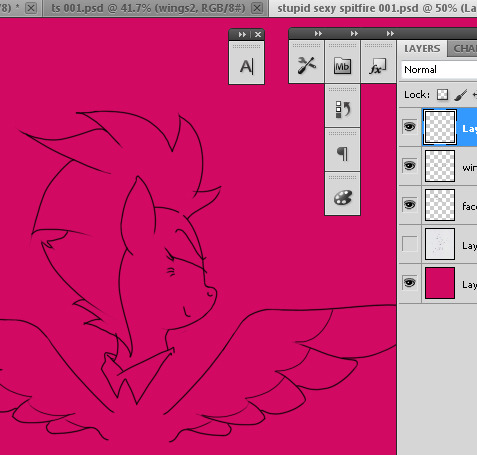
Task: Hide the pink background layer
Action: point(410,283)
